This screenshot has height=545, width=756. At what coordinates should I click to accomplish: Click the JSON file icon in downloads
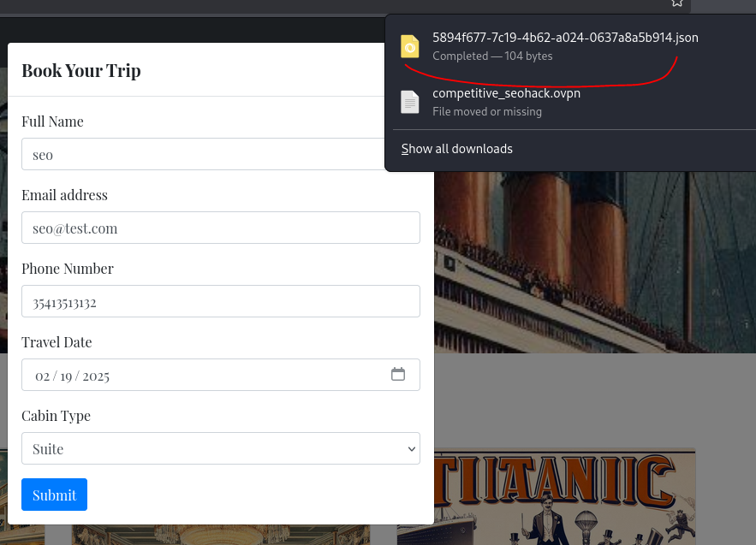(x=410, y=46)
